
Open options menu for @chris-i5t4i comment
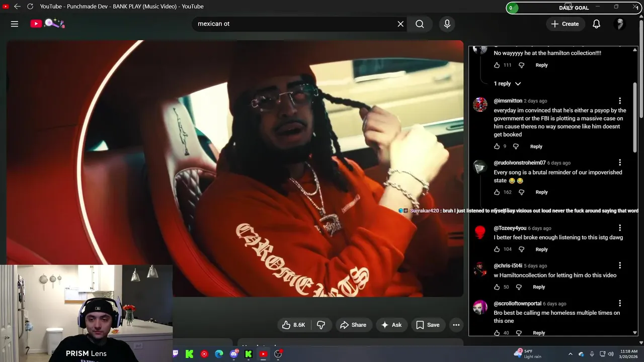click(x=620, y=265)
